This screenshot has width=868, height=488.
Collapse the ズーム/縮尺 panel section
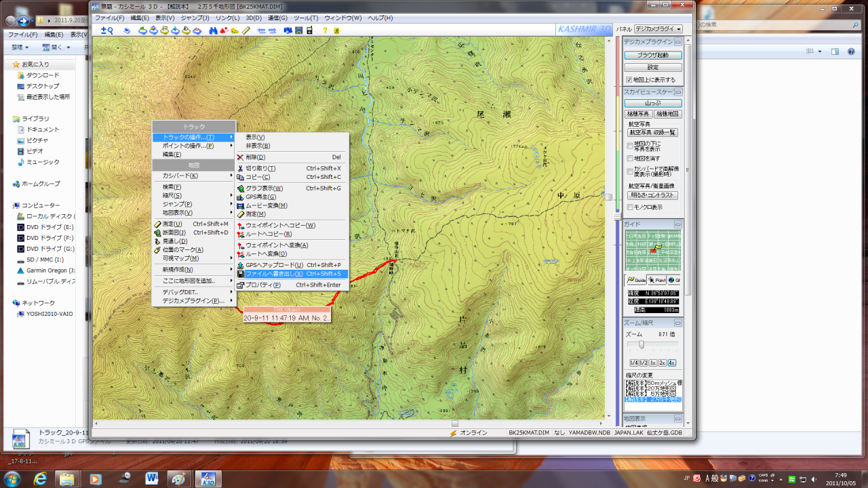coord(678,323)
